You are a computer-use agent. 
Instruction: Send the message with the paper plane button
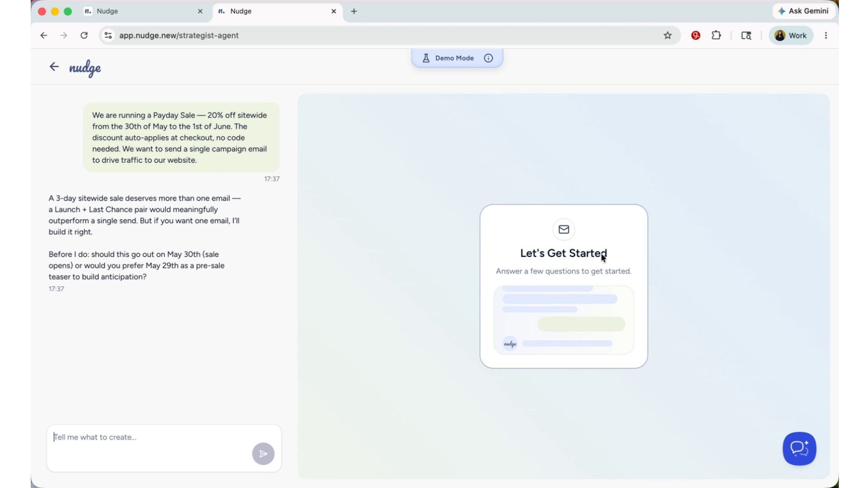point(263,454)
